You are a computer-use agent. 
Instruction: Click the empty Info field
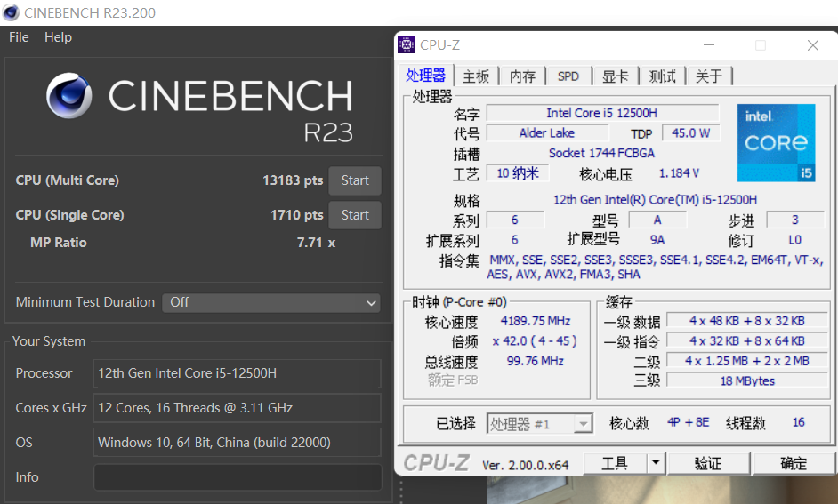(238, 477)
